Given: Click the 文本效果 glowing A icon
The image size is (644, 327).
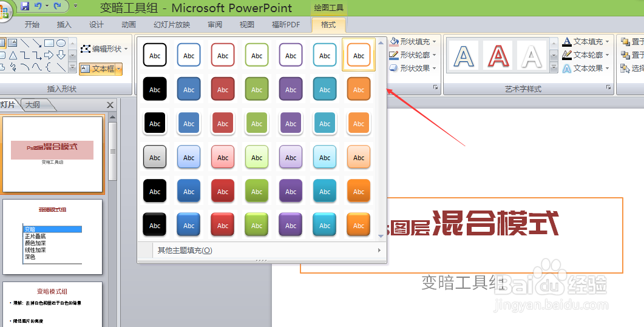Looking at the screenshot, I should point(567,68).
